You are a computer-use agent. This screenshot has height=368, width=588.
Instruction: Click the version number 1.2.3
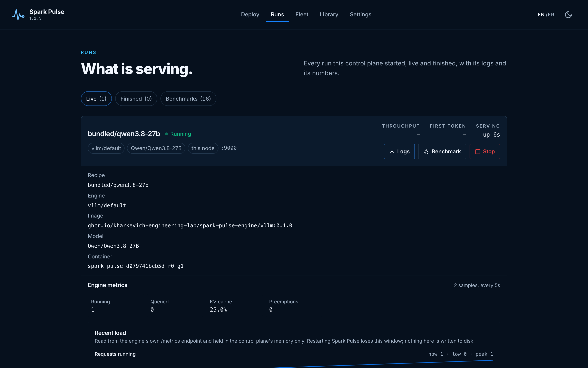(x=36, y=18)
